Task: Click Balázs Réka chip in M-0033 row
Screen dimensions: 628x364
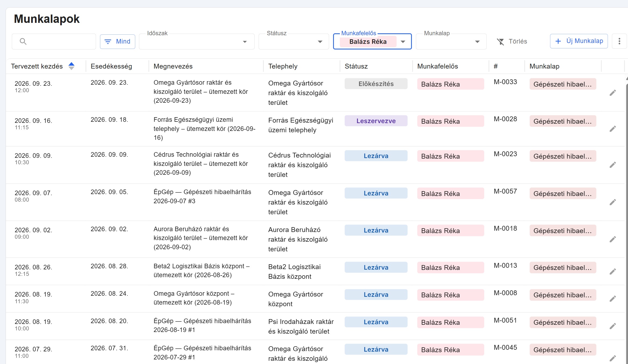Action: [451, 84]
